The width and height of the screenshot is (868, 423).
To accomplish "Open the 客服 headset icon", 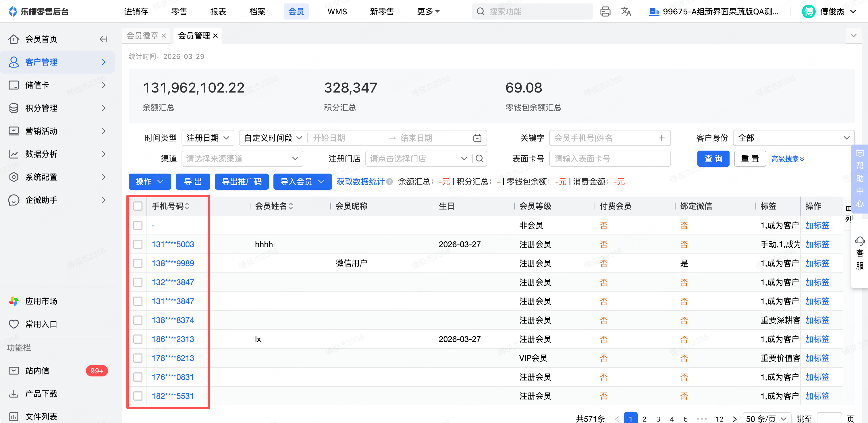I will [x=860, y=241].
